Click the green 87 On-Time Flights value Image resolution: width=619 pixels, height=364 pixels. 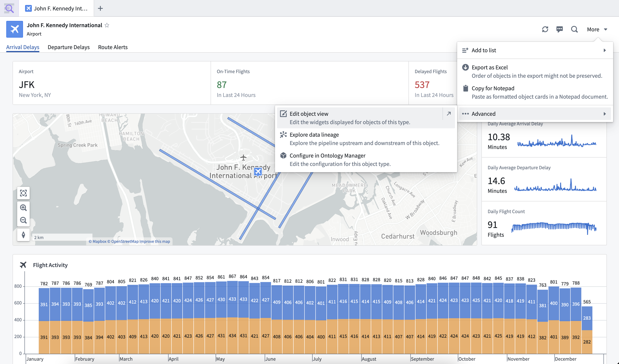[x=221, y=85]
